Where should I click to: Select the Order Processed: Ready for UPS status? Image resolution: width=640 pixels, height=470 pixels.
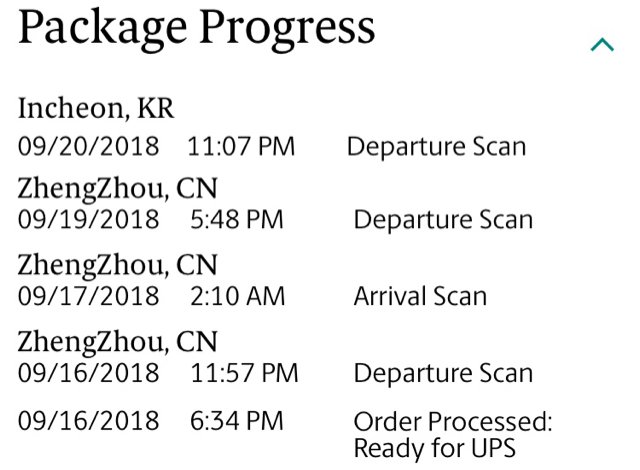click(453, 435)
